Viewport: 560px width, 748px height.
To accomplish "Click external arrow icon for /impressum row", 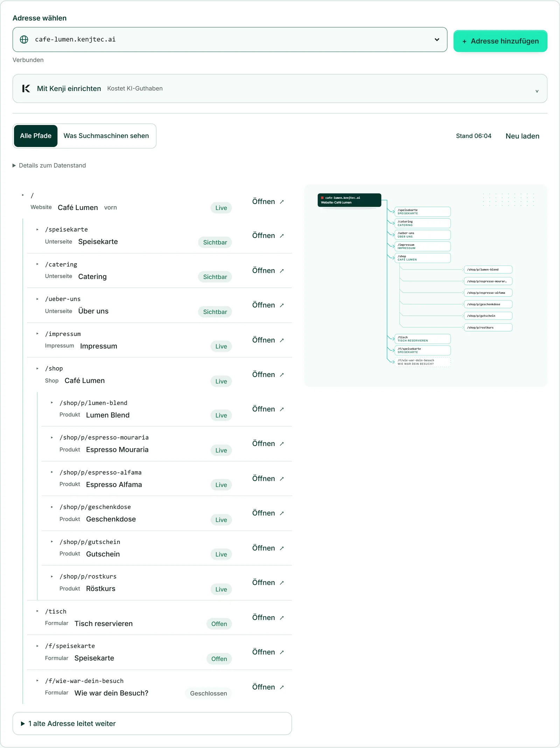I will click(282, 340).
